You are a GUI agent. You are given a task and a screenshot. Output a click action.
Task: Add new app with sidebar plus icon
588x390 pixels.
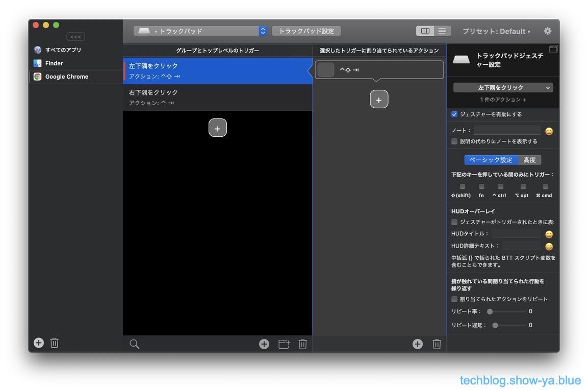pos(39,343)
